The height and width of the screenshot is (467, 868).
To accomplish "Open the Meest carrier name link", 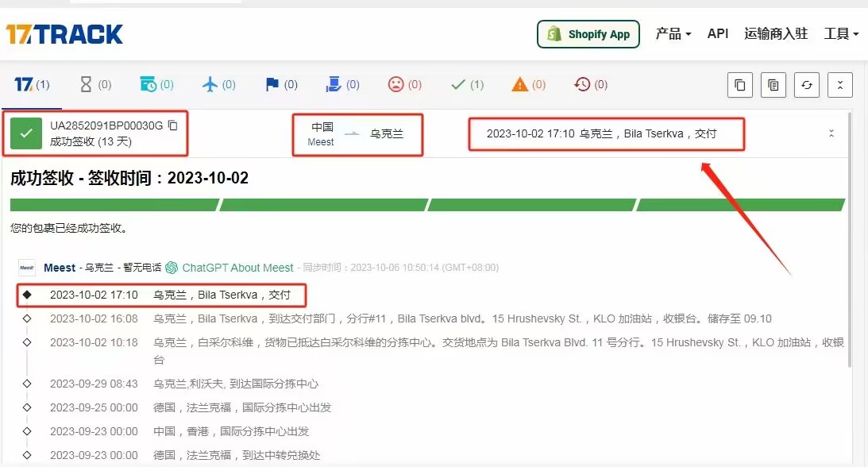I will click(x=60, y=268).
